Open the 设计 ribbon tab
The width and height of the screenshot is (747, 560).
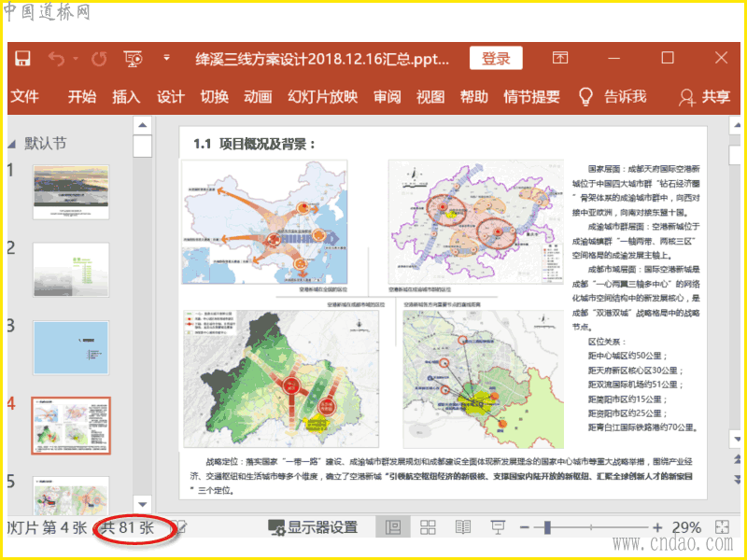171,97
